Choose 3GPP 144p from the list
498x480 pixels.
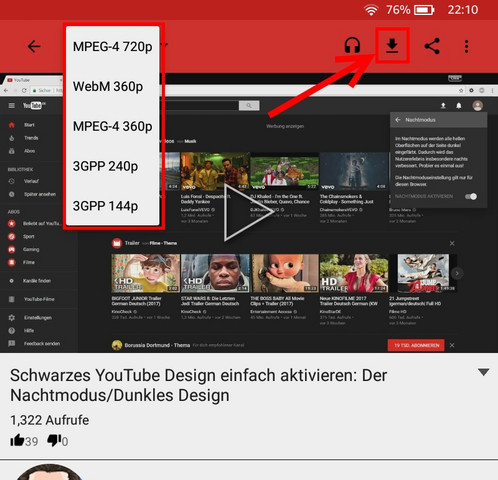113,206
